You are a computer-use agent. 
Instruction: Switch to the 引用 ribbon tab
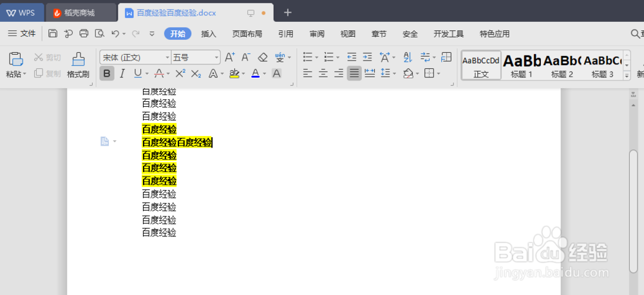(286, 34)
